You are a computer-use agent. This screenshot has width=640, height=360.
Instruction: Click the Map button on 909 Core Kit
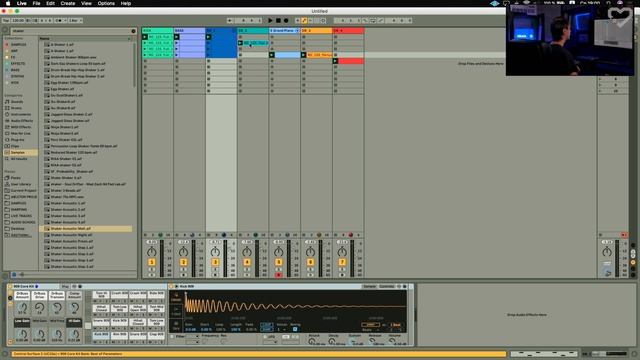[x=65, y=287]
